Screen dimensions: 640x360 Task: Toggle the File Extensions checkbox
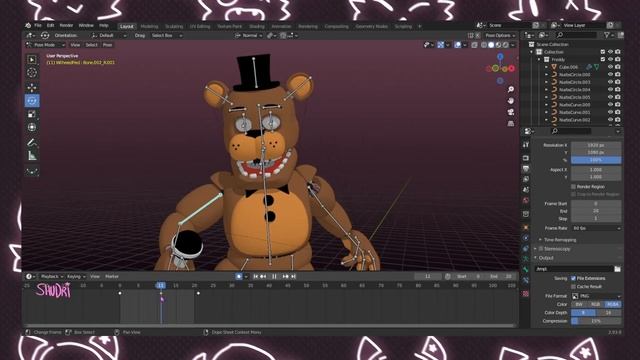point(573,278)
